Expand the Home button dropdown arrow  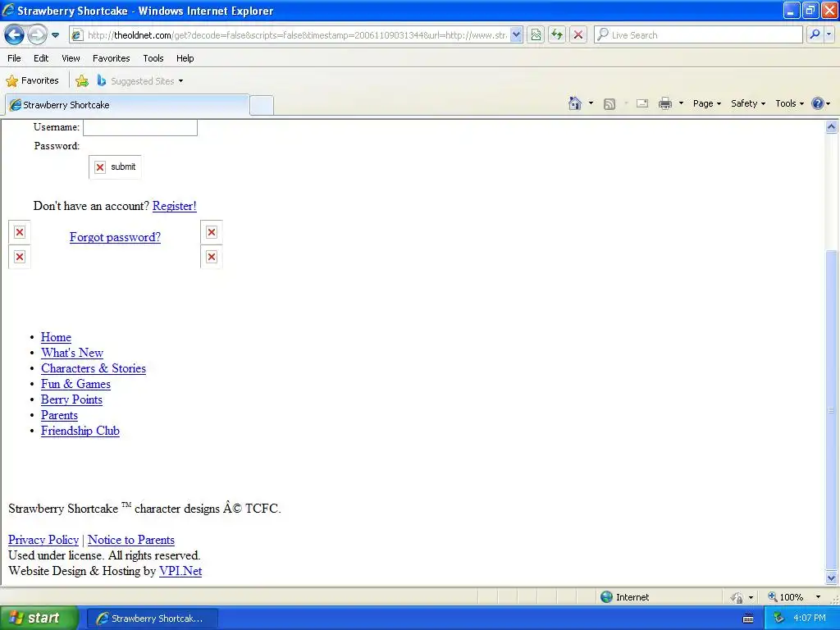point(591,103)
